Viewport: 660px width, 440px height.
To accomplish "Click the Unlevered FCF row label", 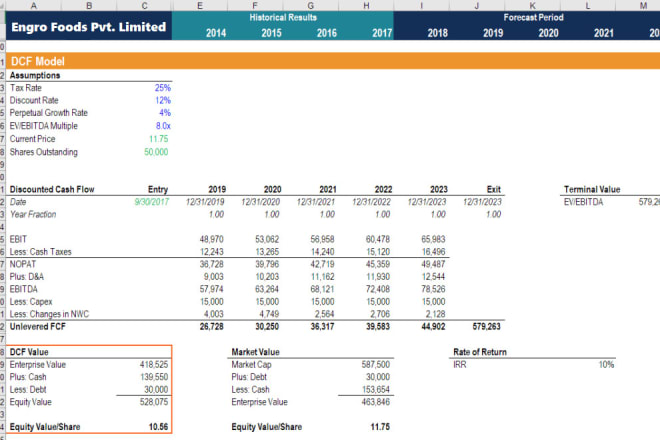I will (37, 327).
